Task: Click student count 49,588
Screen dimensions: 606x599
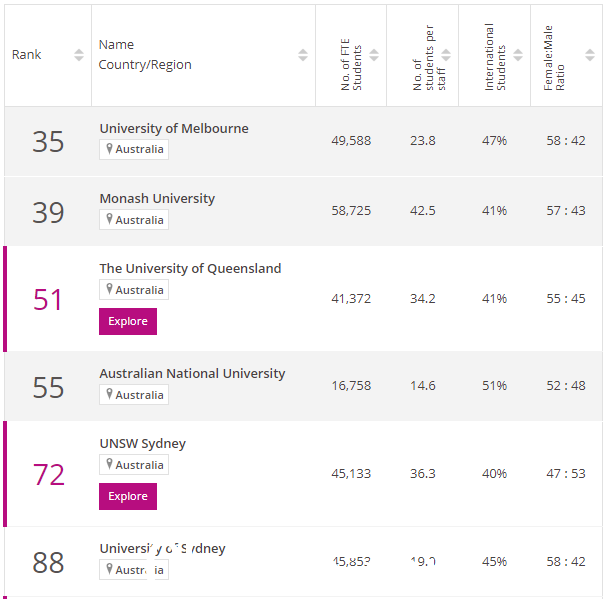Action: coord(351,141)
